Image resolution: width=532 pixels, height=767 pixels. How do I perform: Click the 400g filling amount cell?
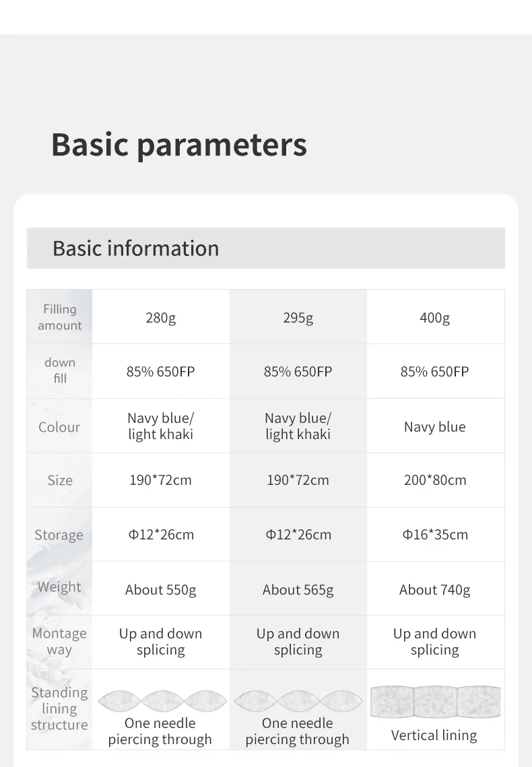point(435,318)
